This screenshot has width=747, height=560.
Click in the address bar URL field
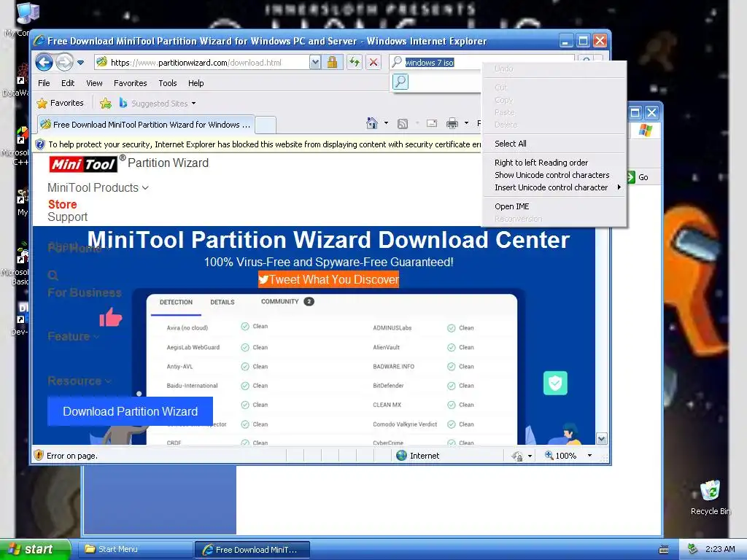(202, 63)
